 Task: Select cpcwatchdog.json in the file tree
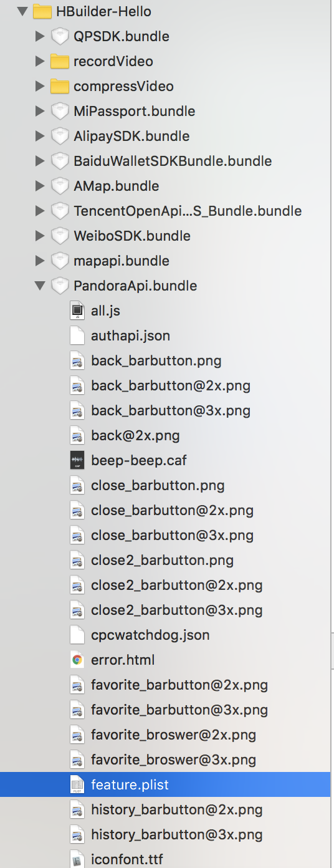[150, 635]
